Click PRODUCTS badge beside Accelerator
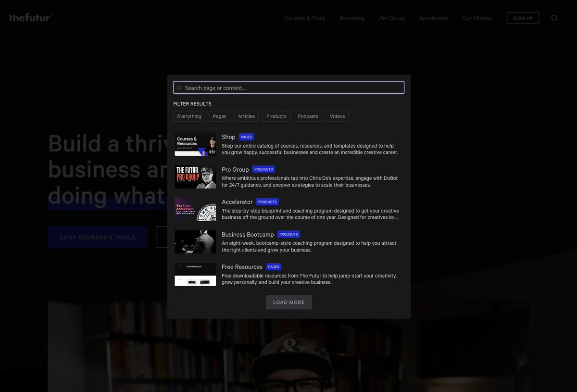 [267, 202]
